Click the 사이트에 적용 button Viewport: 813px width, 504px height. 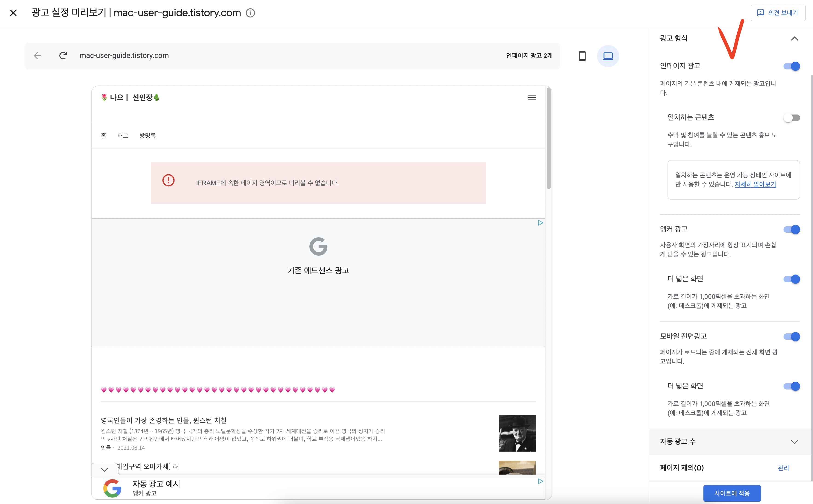(x=732, y=493)
